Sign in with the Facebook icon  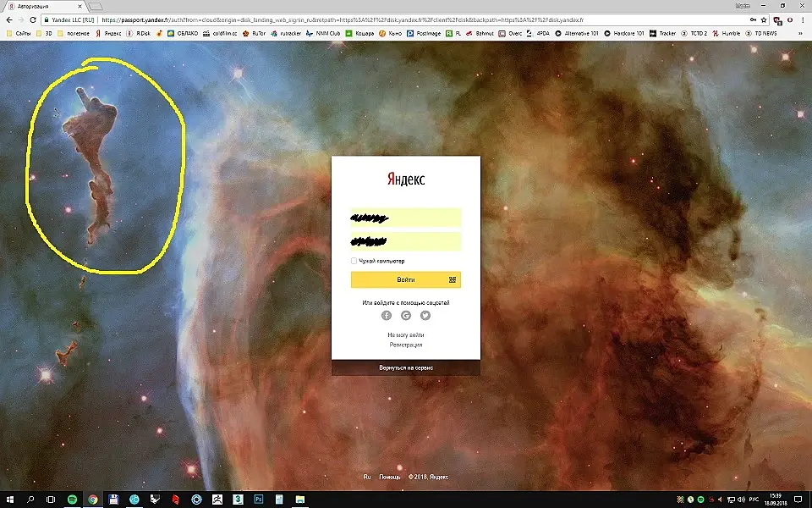point(387,315)
